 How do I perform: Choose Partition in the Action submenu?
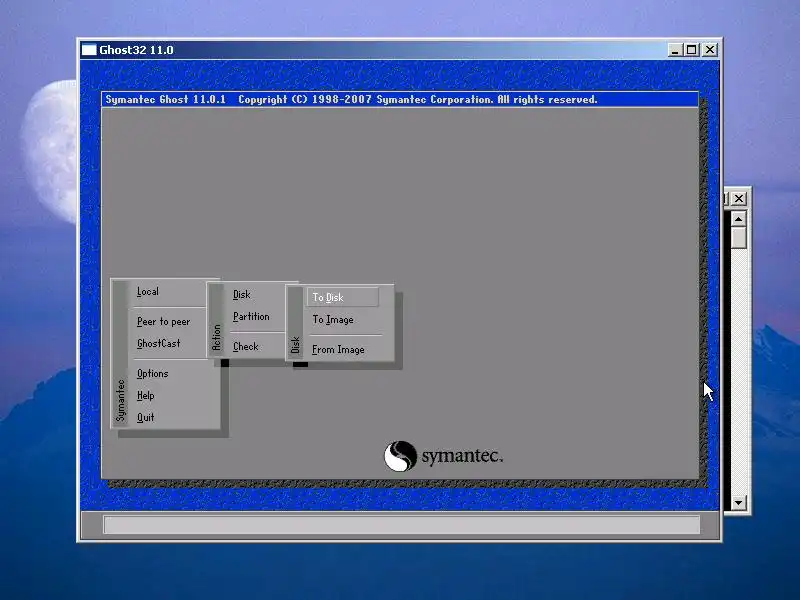[x=251, y=317]
